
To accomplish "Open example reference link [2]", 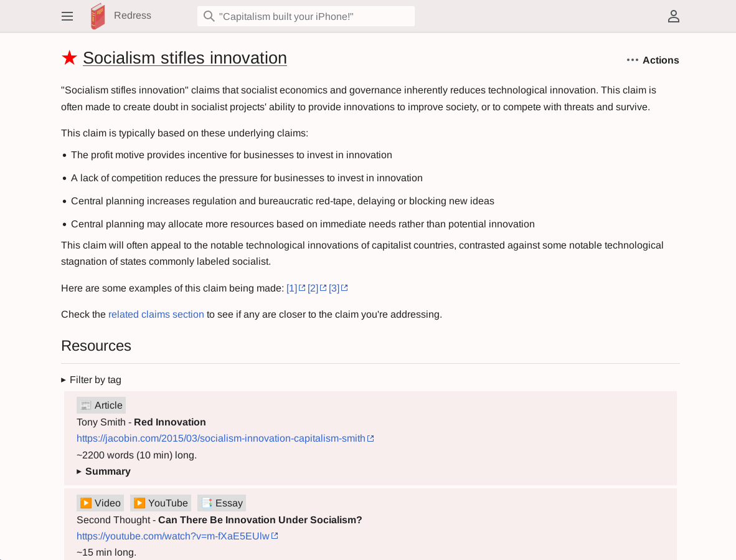I will (313, 288).
